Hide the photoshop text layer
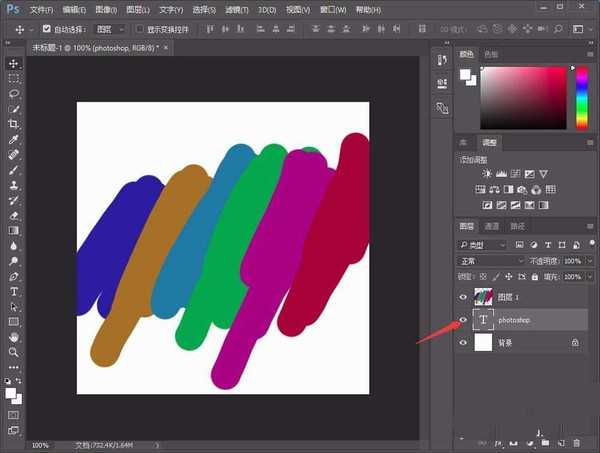Screen dimensions: 600x453 tap(462, 320)
